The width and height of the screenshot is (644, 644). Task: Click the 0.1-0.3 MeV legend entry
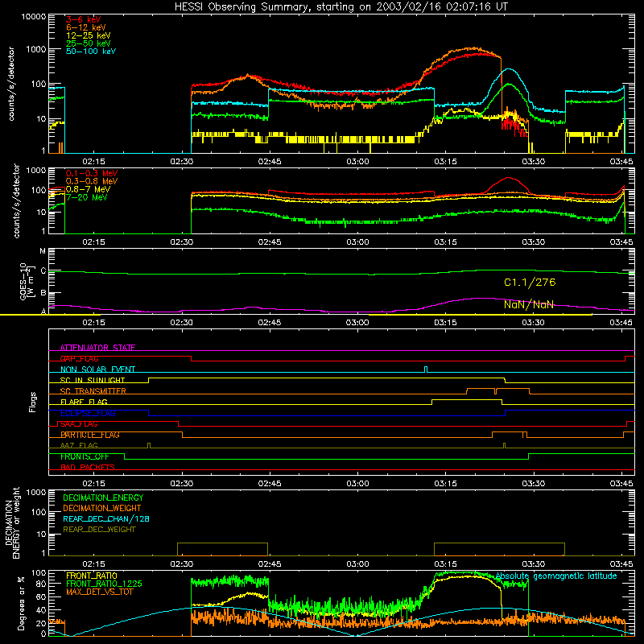pos(92,173)
